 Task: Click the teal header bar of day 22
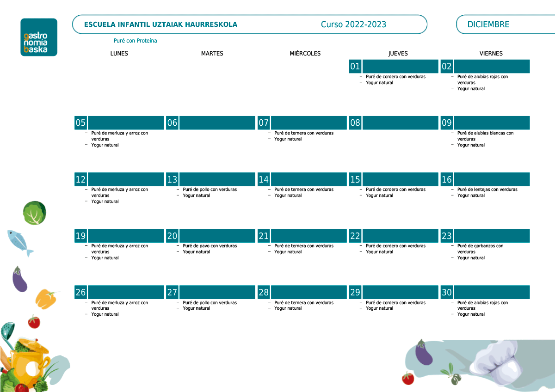(x=401, y=236)
